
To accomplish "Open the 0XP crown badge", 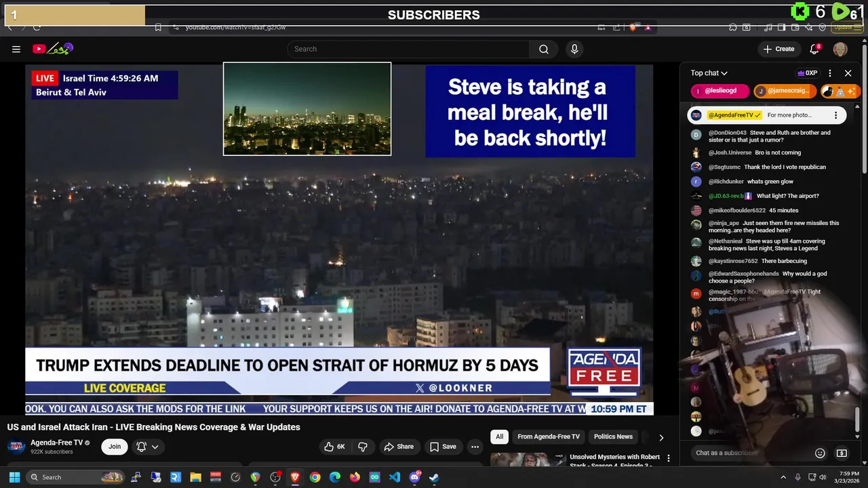I will pos(807,73).
